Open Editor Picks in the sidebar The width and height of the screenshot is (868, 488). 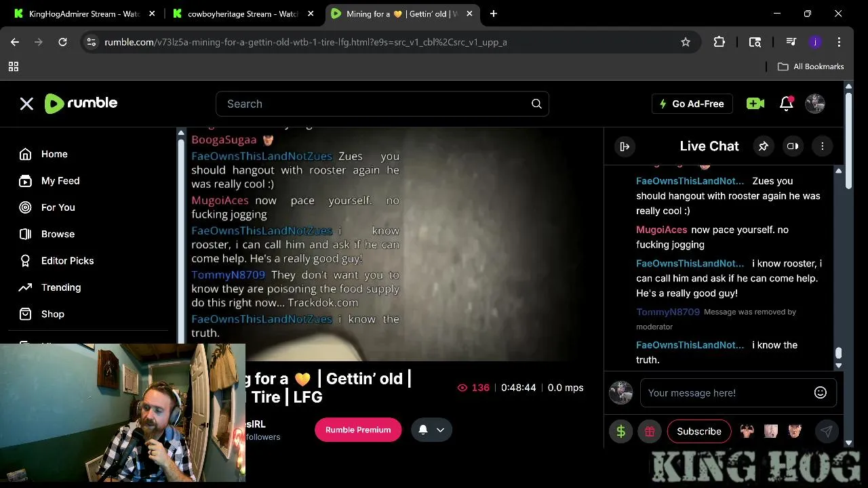(x=56, y=260)
